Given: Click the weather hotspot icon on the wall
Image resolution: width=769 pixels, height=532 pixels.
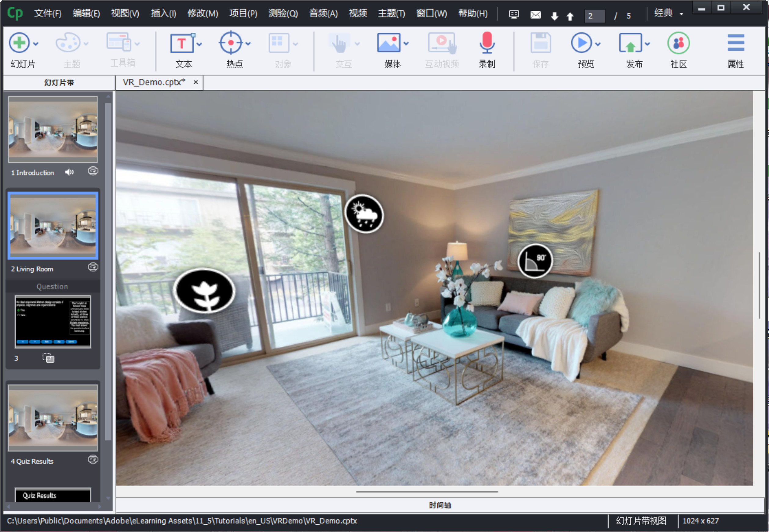Looking at the screenshot, I should [364, 214].
